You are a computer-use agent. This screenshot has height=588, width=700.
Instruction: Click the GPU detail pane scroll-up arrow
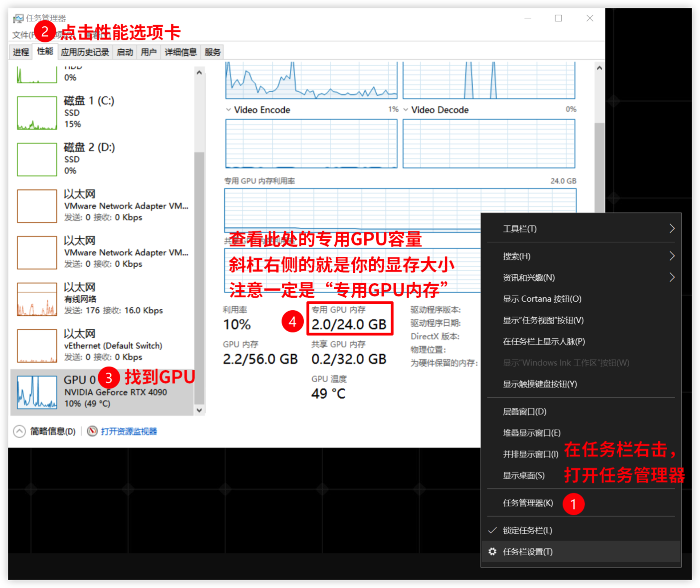click(x=599, y=68)
